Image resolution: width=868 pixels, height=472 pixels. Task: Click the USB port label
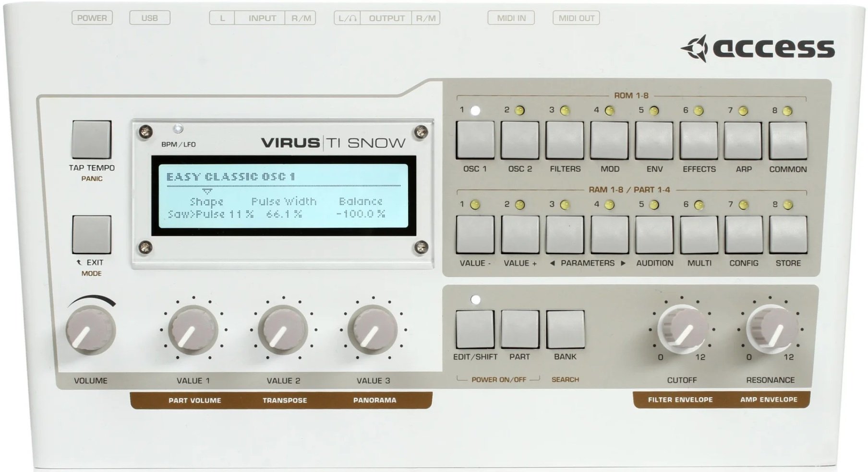150,18
